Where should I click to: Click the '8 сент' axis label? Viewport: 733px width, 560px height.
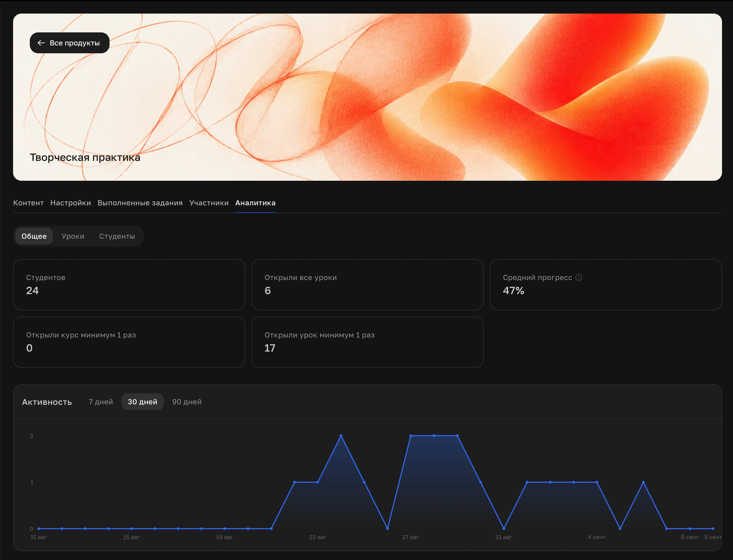pyautogui.click(x=690, y=537)
